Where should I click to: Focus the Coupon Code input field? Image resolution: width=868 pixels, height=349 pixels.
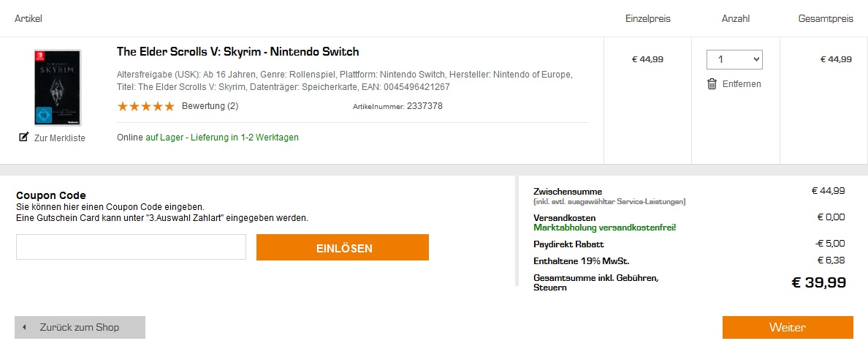(x=131, y=247)
